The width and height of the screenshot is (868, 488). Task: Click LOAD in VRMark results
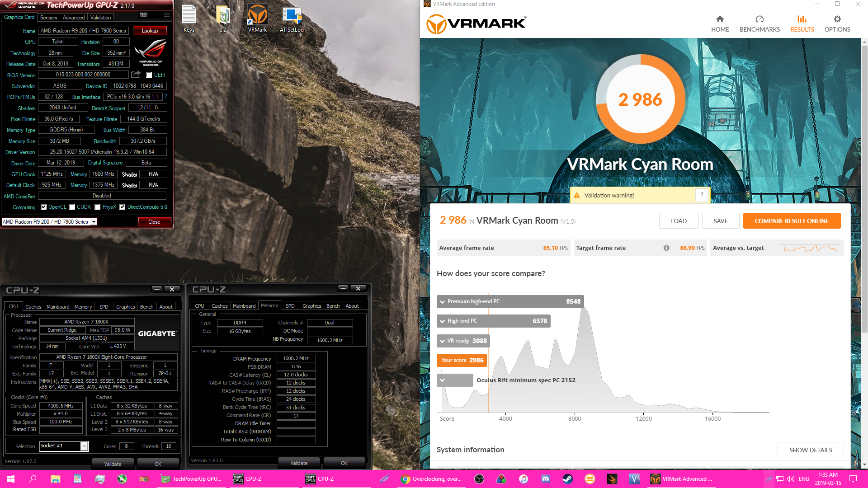click(x=679, y=221)
